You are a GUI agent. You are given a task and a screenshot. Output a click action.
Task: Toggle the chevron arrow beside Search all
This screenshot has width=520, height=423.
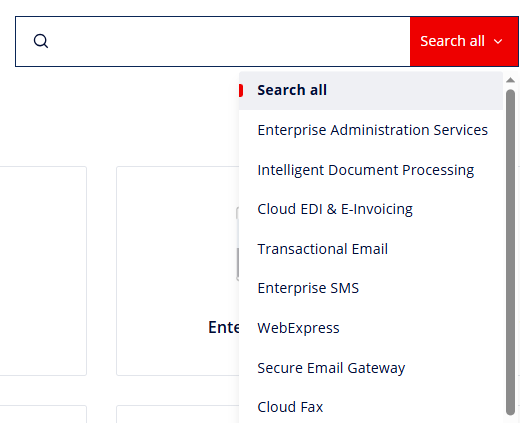pyautogui.click(x=498, y=42)
